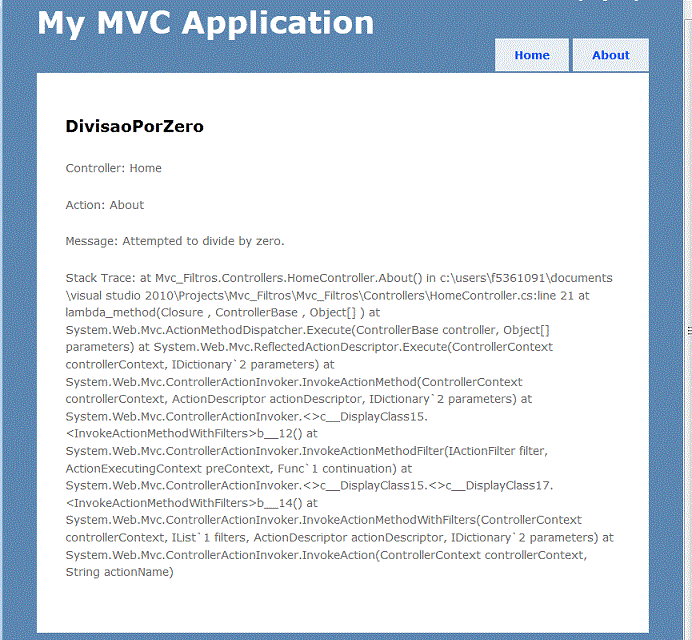Click the '<InvokeActionMethodWithFilters>b__12() at' line
This screenshot has height=640, width=692.
[x=192, y=434]
